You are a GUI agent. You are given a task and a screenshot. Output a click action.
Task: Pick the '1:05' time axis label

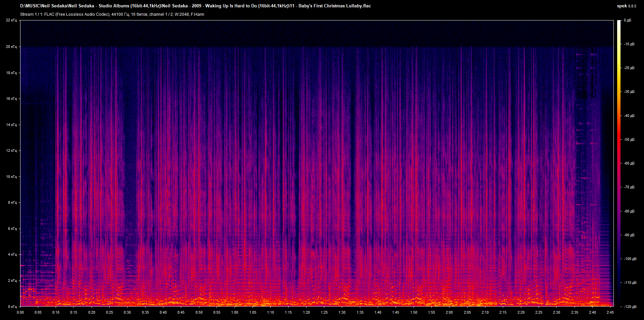253,312
